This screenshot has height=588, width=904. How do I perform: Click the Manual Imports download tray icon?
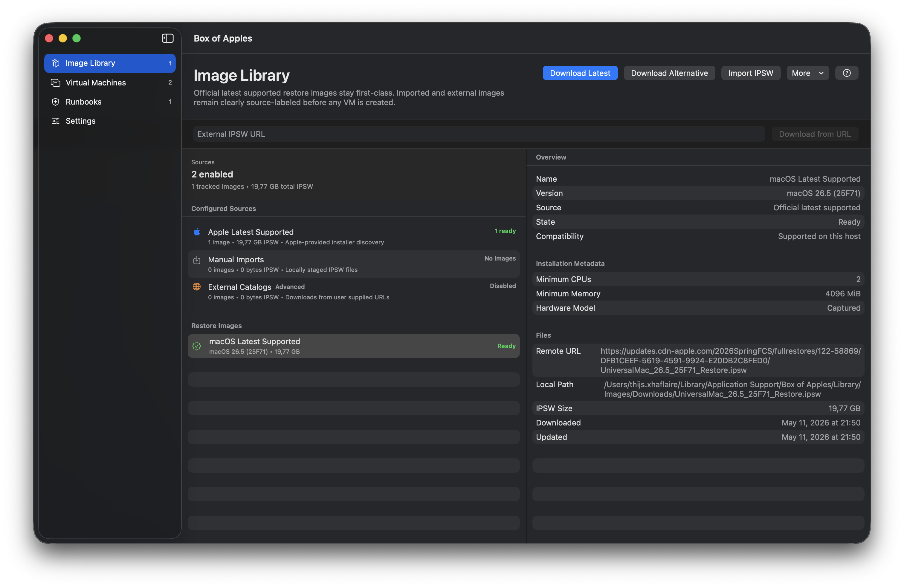point(197,260)
